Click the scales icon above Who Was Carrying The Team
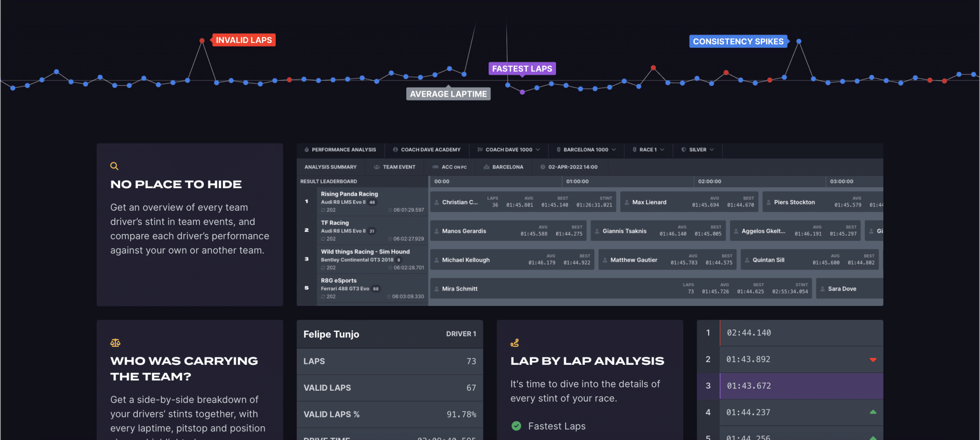980x440 pixels. click(x=115, y=342)
